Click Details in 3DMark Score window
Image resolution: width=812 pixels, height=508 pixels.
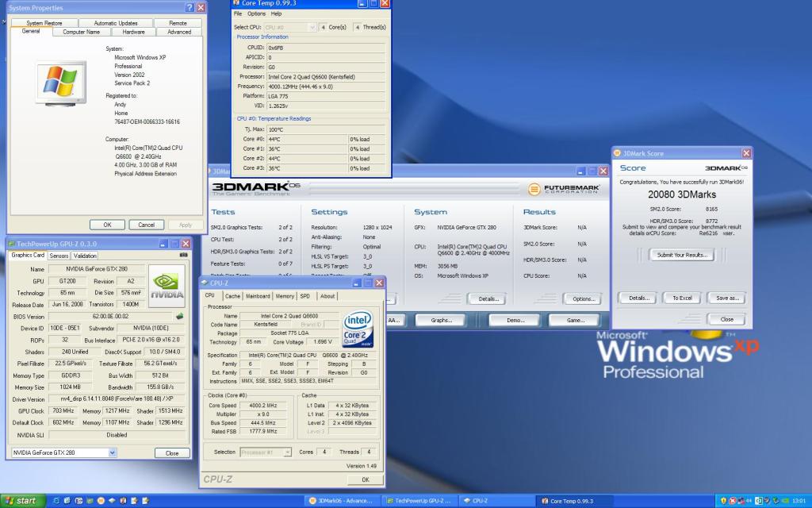point(638,298)
